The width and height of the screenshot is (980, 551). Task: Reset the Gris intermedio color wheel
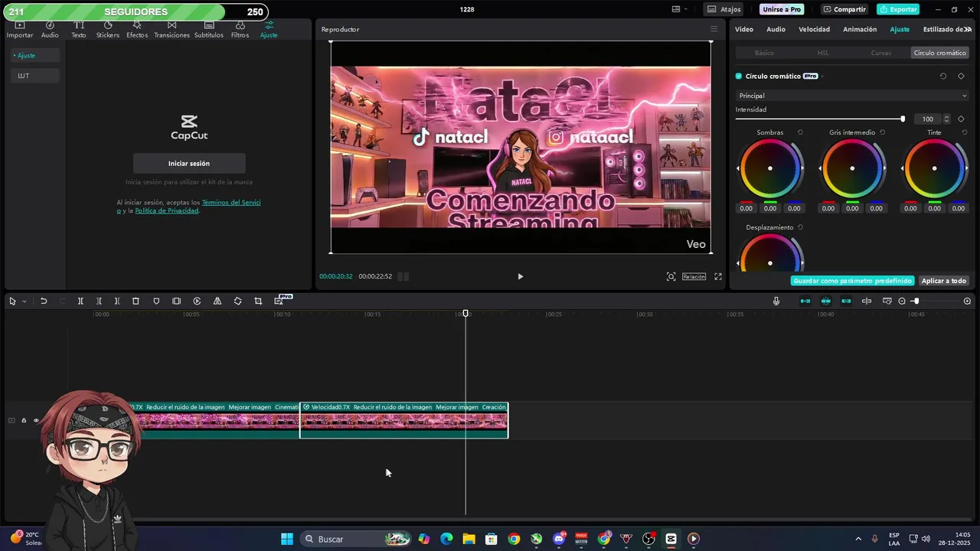[x=882, y=132]
